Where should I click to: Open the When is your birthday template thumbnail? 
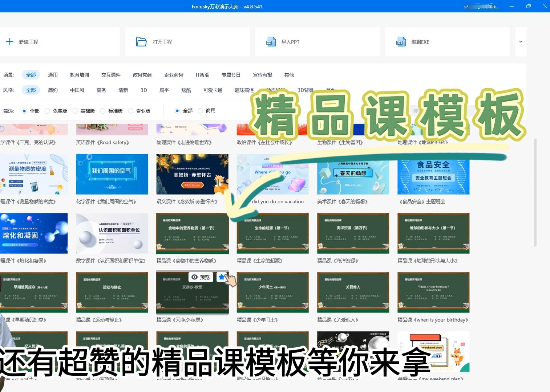pos(433,293)
